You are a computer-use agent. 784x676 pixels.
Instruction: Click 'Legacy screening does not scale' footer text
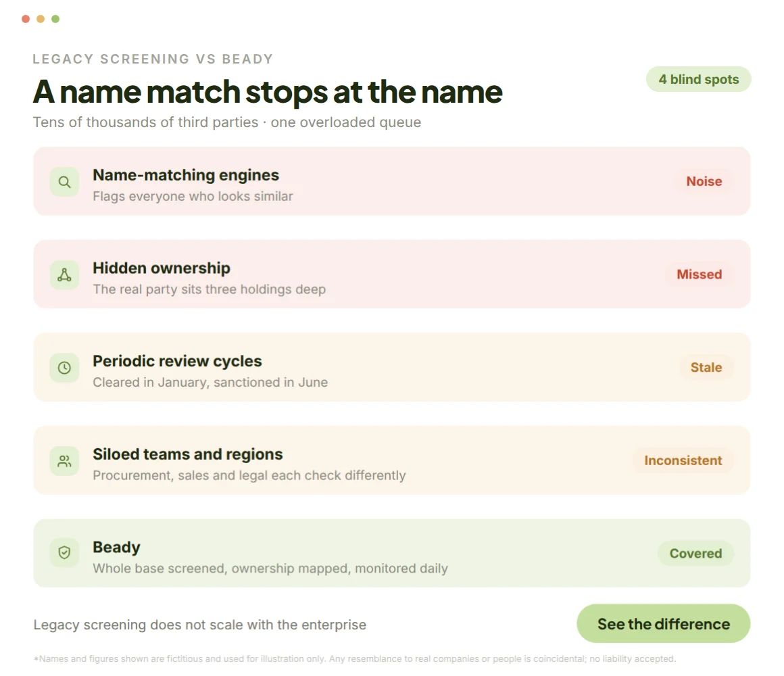(200, 625)
